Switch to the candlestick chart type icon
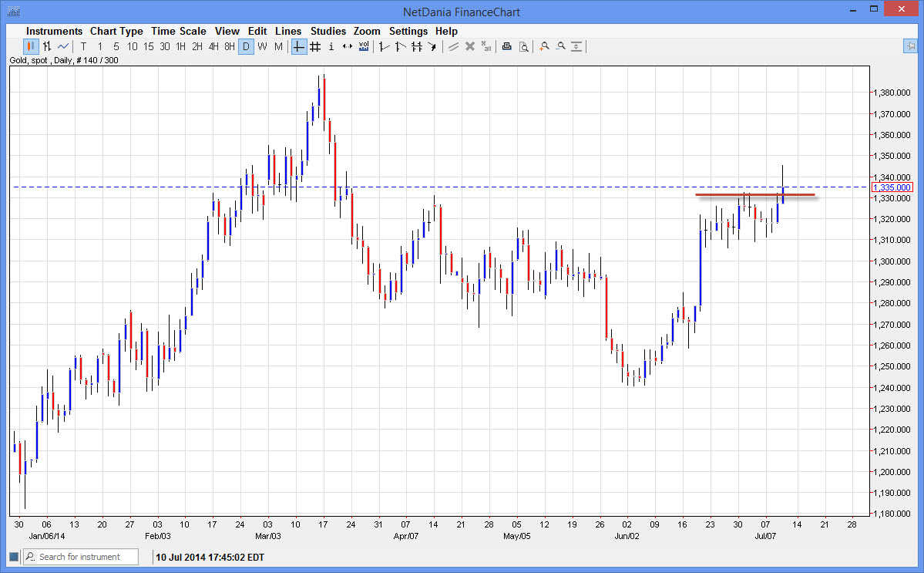This screenshot has width=924, height=573. point(30,46)
